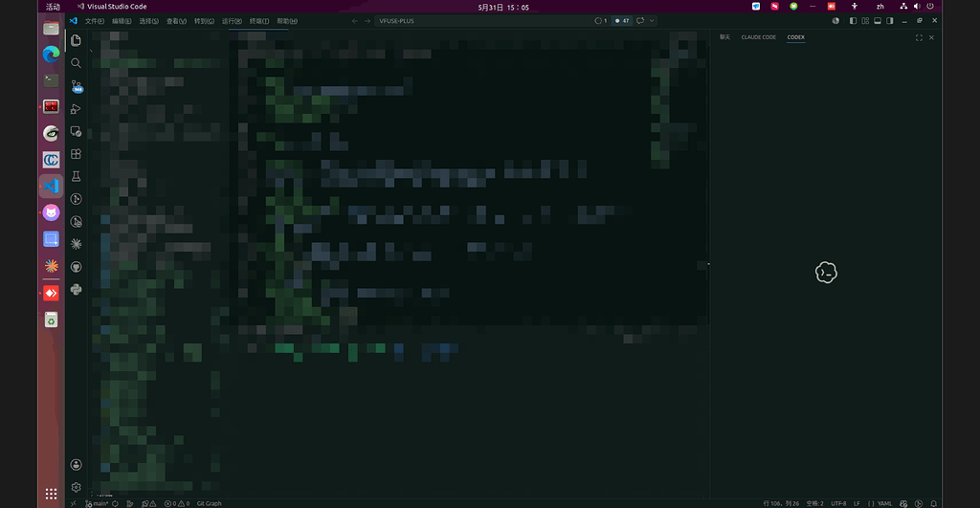Toggle the secondary side bar layout button
This screenshot has height=508, width=980.
pos(890,21)
